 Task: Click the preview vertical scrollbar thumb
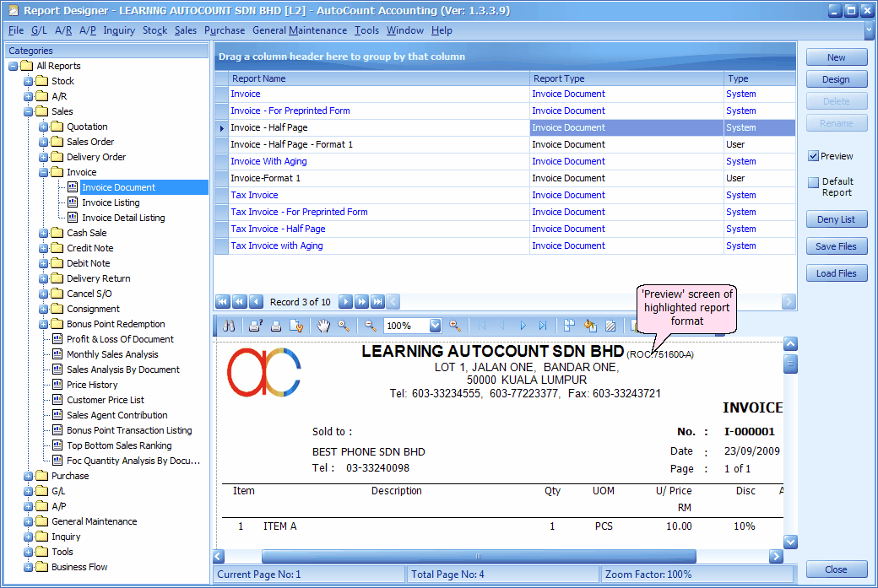[790, 364]
